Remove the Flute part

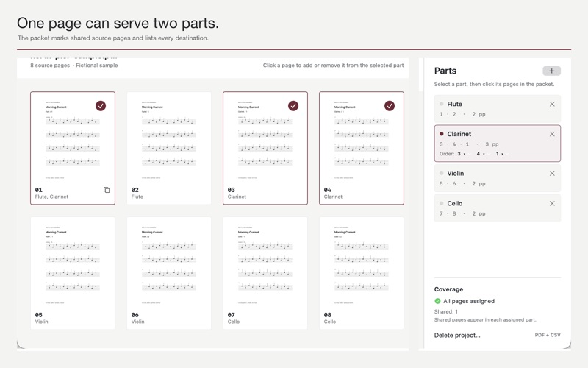(552, 104)
